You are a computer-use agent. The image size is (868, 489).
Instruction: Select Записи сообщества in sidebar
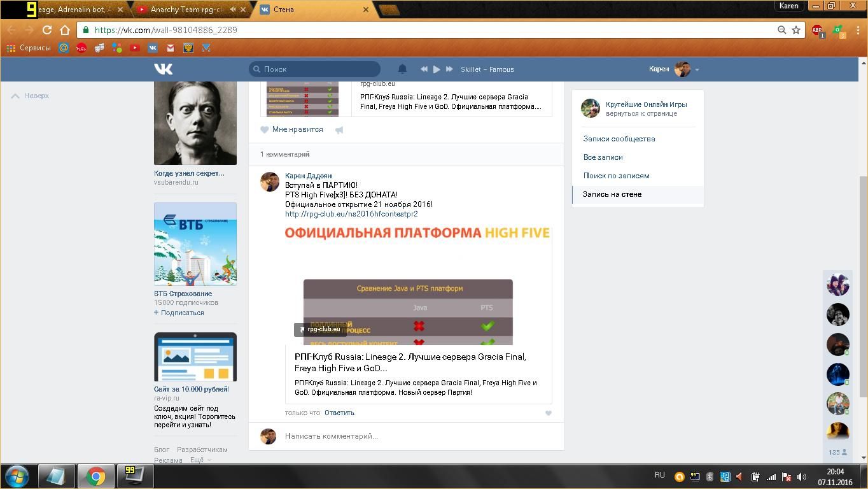pyautogui.click(x=619, y=139)
